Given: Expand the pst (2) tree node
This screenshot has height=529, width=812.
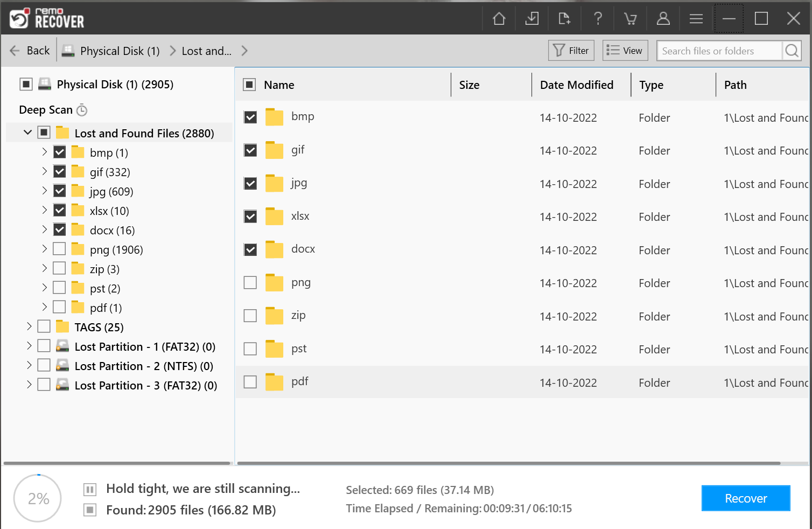Looking at the screenshot, I should pyautogui.click(x=45, y=288).
